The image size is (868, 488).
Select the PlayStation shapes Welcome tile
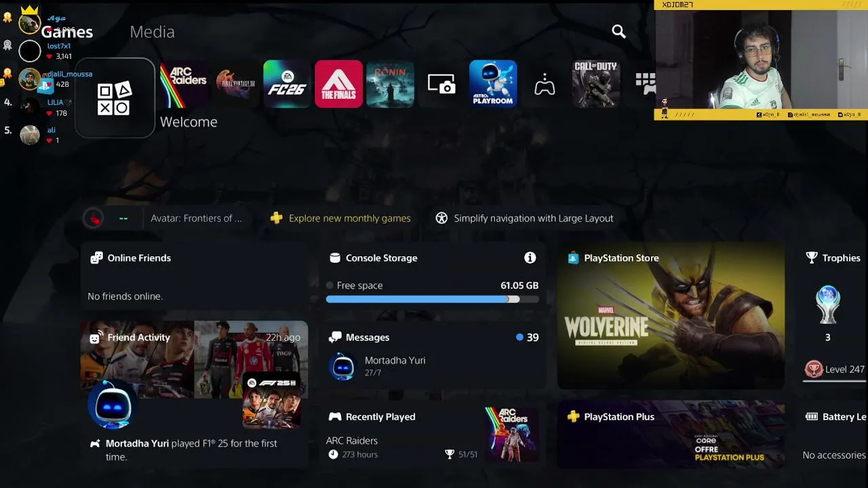[115, 98]
